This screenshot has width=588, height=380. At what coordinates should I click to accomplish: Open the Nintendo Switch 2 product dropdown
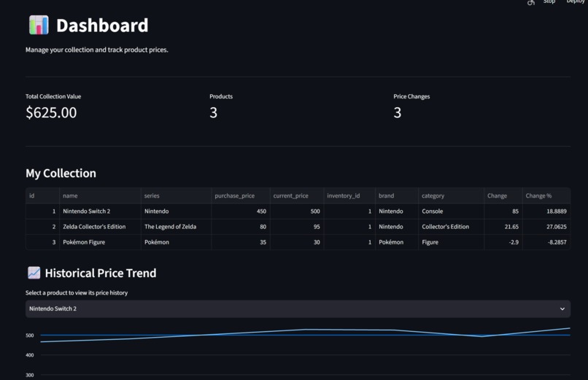(298, 309)
